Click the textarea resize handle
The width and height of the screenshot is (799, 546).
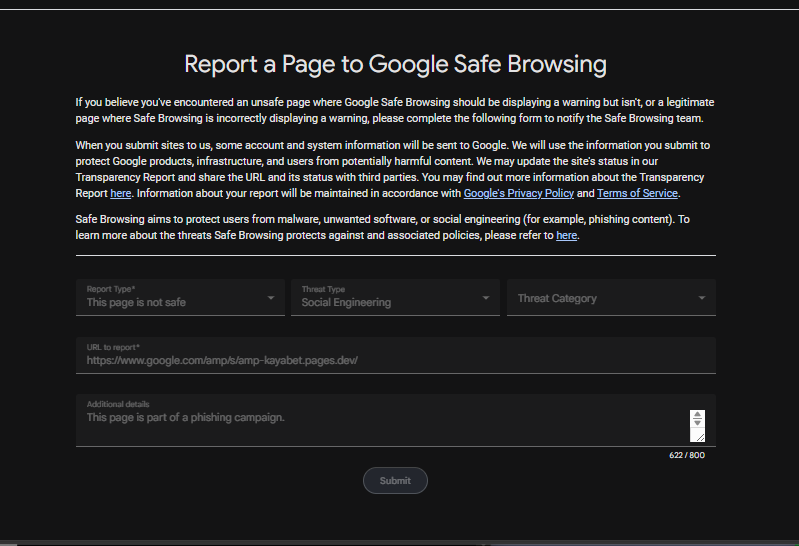[700, 437]
